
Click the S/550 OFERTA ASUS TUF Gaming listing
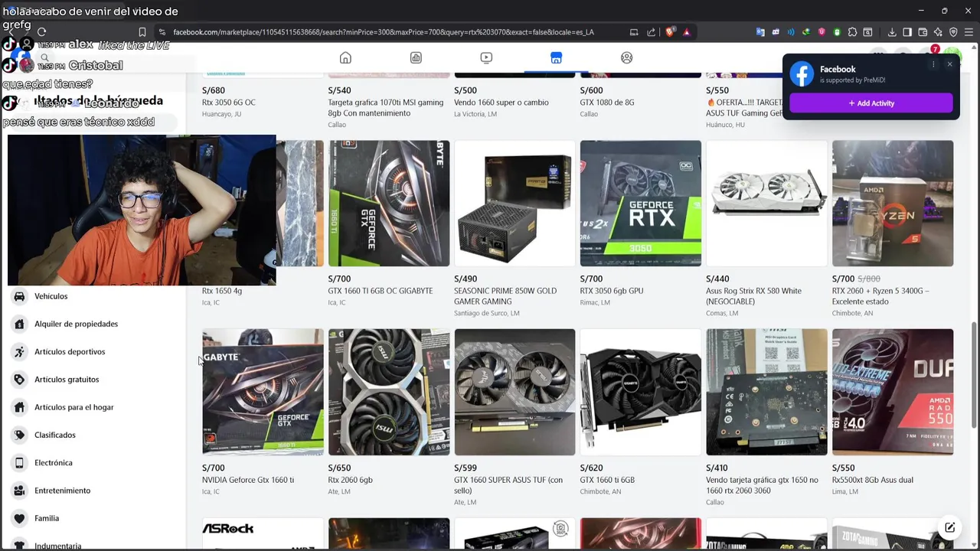point(744,107)
